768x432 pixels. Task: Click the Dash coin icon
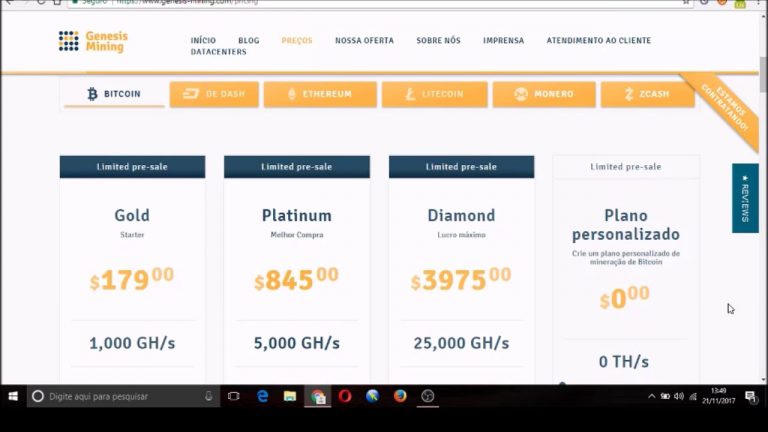tap(191, 94)
